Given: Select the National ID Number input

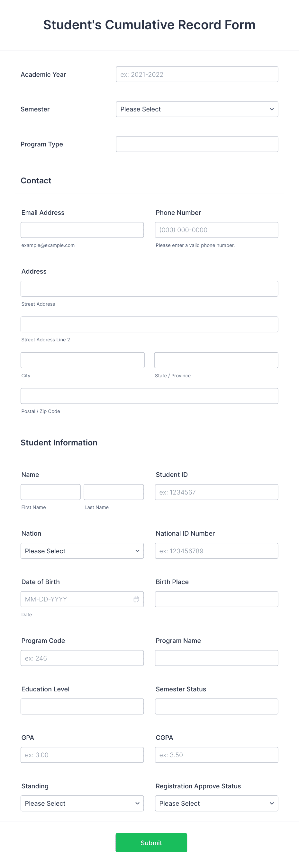Looking at the screenshot, I should pos(216,550).
